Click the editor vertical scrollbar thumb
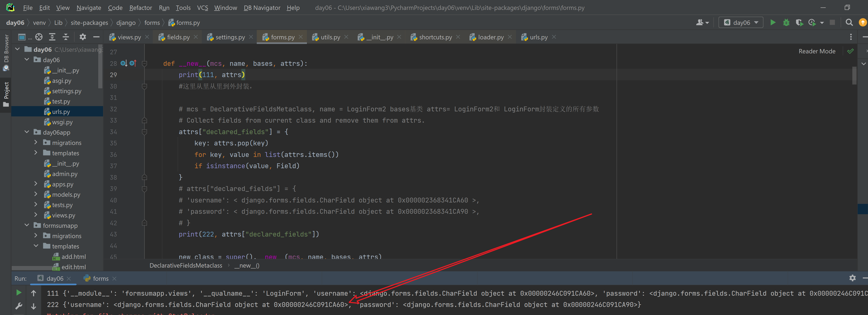The width and height of the screenshot is (868, 315). point(854,75)
